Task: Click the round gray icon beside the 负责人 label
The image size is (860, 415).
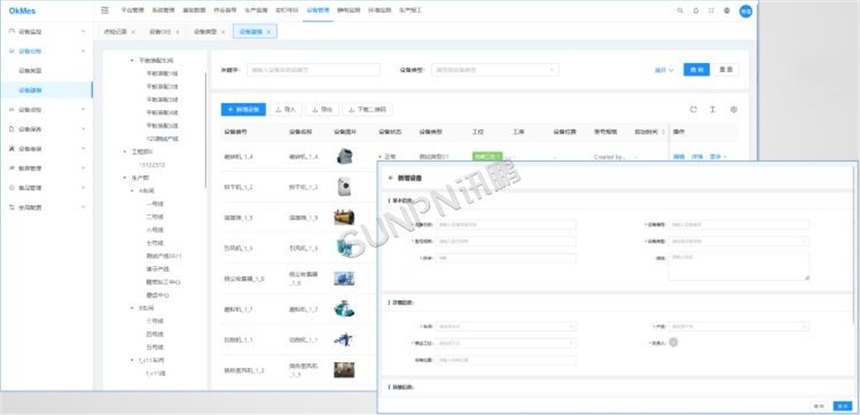Action: 673,342
